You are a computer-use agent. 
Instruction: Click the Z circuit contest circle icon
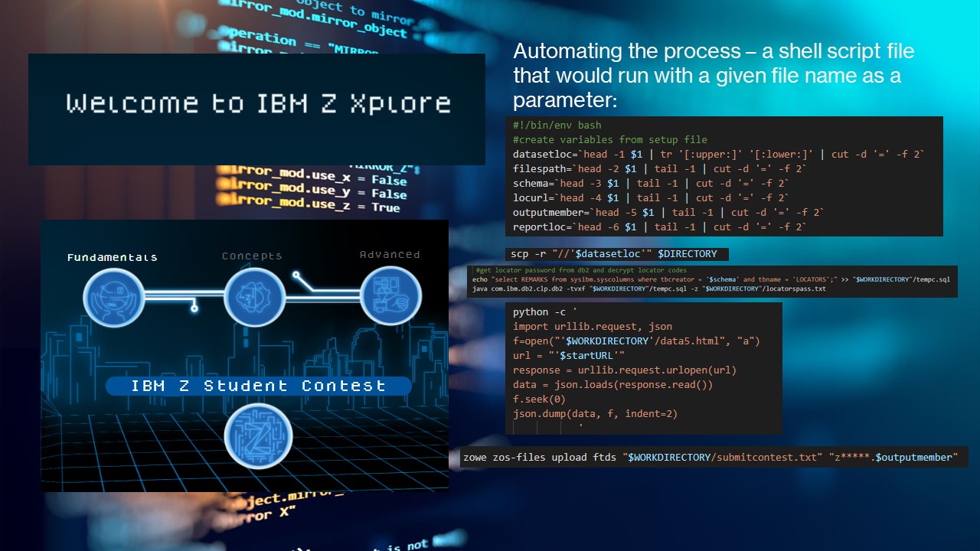tap(258, 436)
